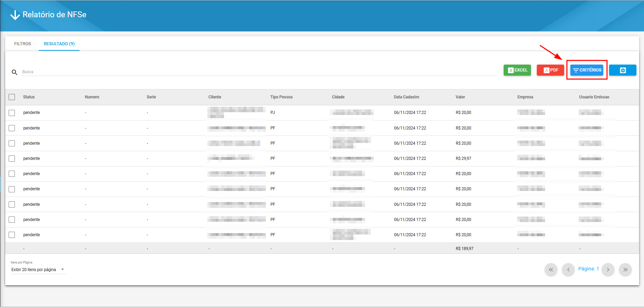
Task: Sort by the Data Cadastro column header
Action: [406, 97]
